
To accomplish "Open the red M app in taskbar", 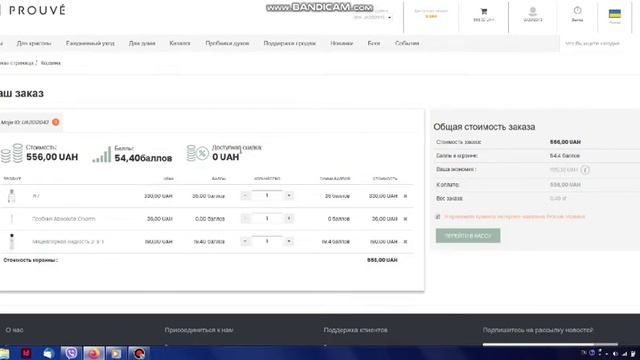I will point(26,353).
